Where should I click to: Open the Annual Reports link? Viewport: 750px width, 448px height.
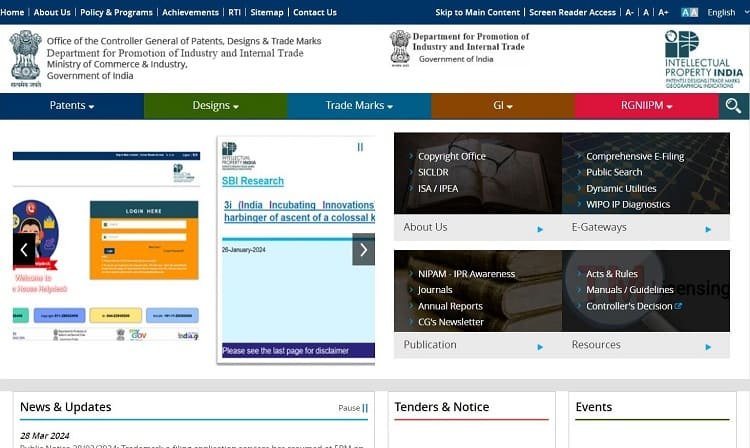[450, 306]
